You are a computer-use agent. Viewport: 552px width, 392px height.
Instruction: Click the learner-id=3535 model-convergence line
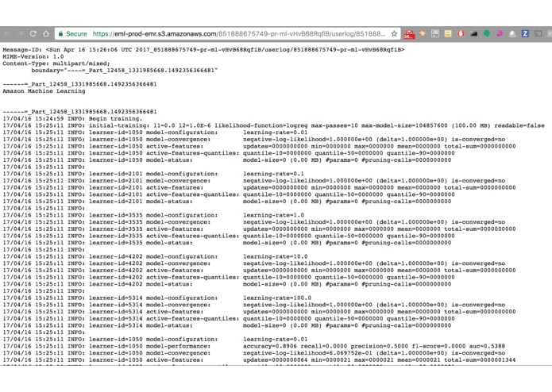(x=254, y=222)
